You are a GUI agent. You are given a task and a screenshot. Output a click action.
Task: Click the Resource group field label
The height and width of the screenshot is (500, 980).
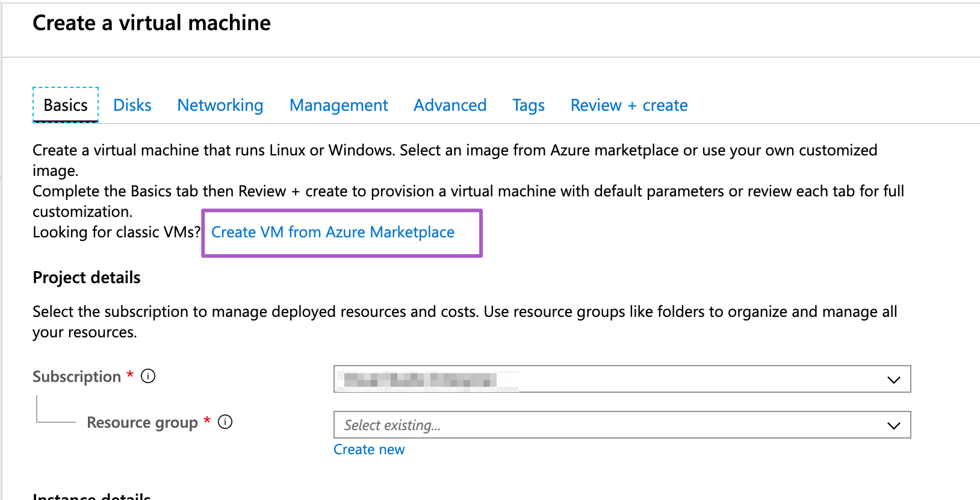142,423
